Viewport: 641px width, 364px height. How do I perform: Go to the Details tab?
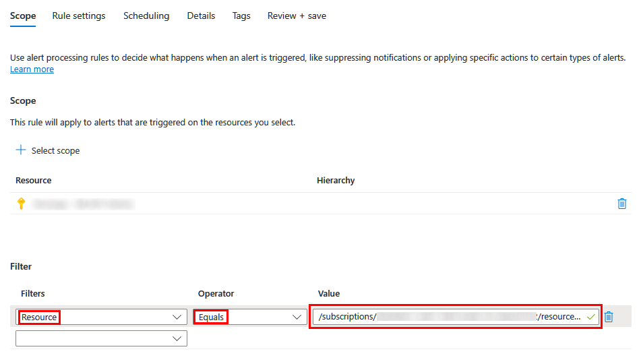point(201,16)
